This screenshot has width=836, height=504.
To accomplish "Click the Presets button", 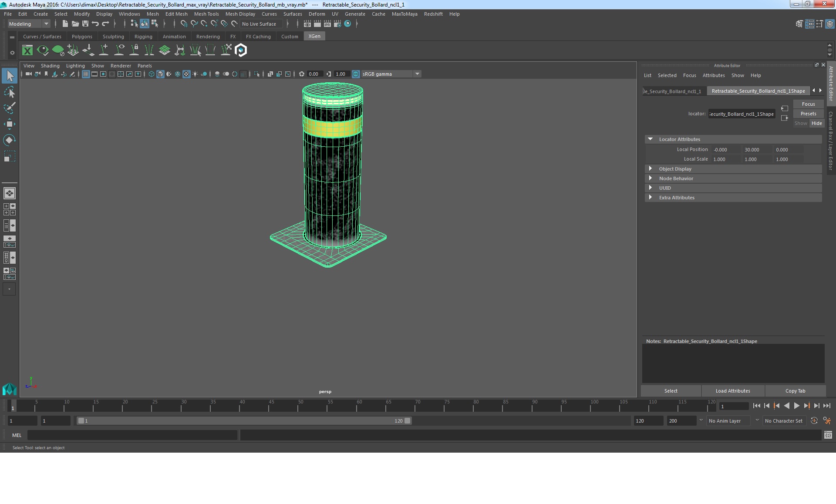I will pos(808,114).
